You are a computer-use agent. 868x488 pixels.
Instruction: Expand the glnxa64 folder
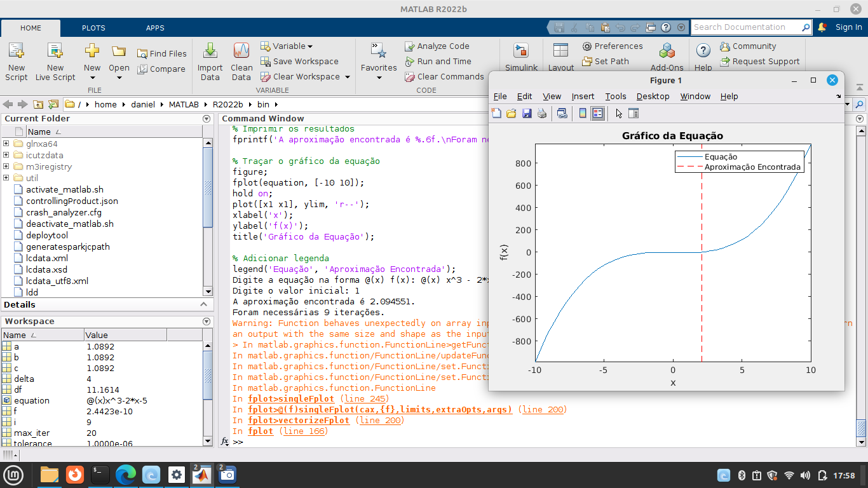click(6, 144)
